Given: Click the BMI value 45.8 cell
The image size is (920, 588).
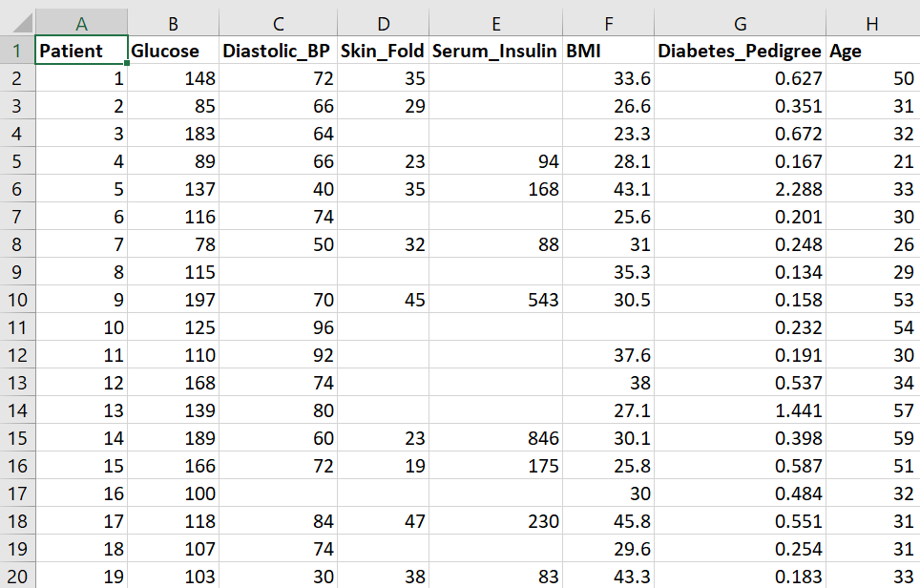Looking at the screenshot, I should (609, 521).
